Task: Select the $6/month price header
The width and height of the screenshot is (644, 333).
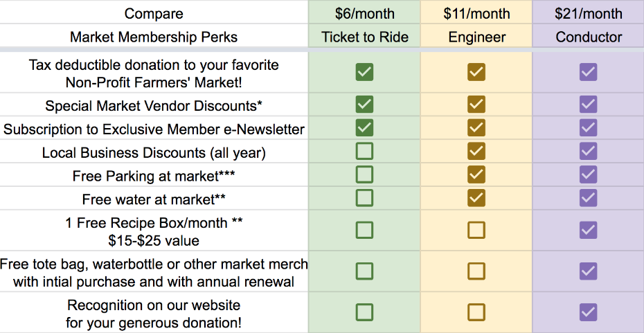Action: coord(364,13)
